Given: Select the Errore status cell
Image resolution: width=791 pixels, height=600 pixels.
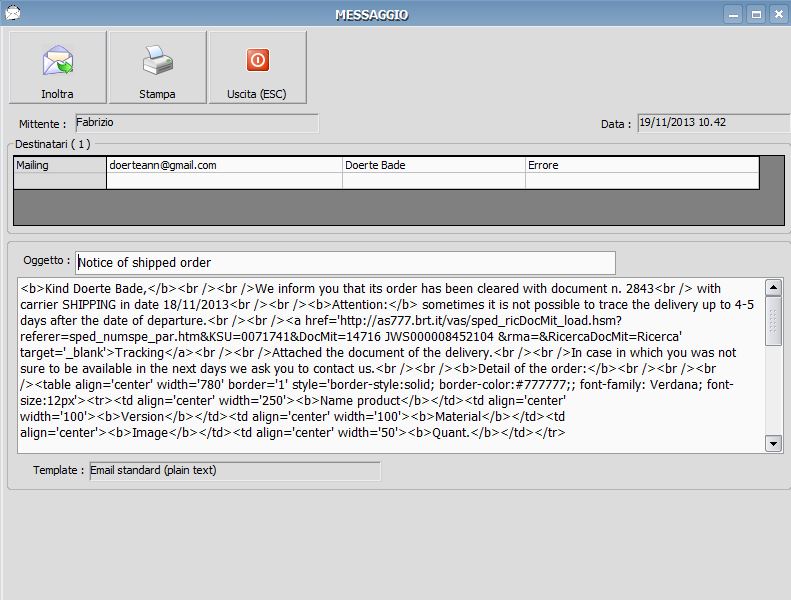Looking at the screenshot, I should pos(642,165).
